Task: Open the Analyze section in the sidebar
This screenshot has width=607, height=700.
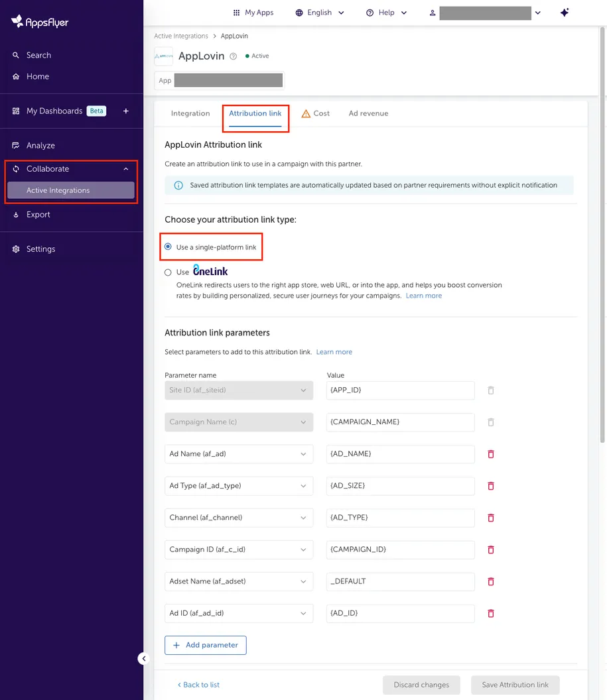Action: [40, 145]
